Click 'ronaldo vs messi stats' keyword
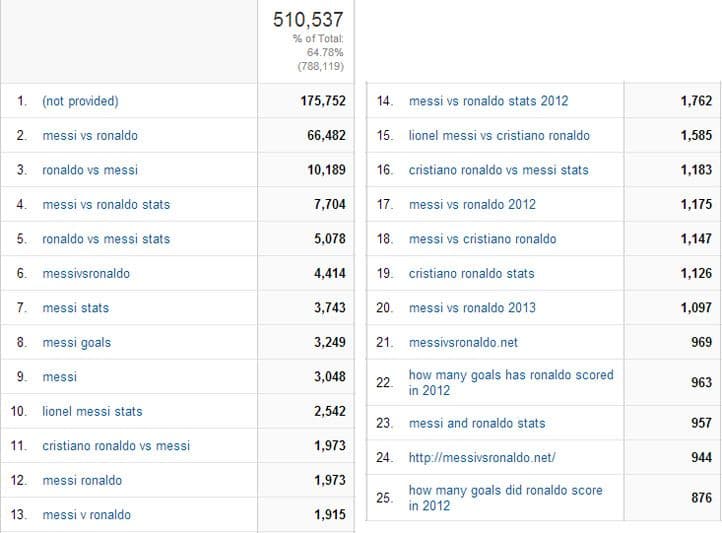Screen dimensions: 722x533 106,239
